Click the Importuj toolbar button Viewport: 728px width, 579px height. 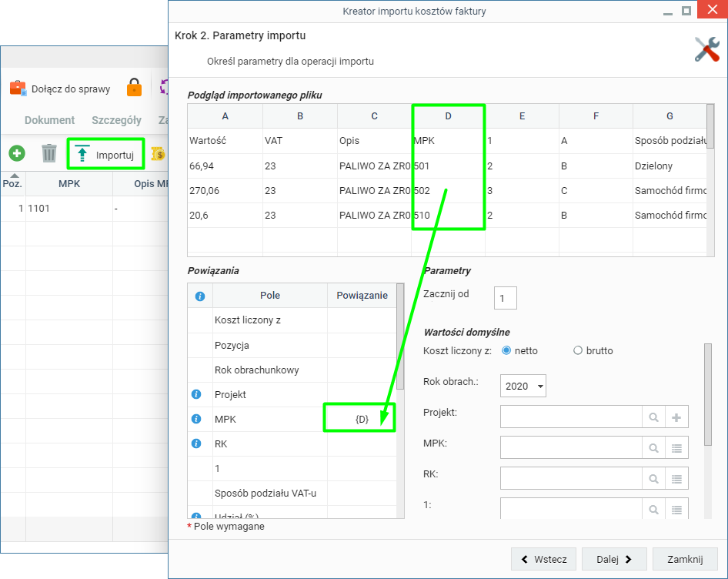[106, 154]
